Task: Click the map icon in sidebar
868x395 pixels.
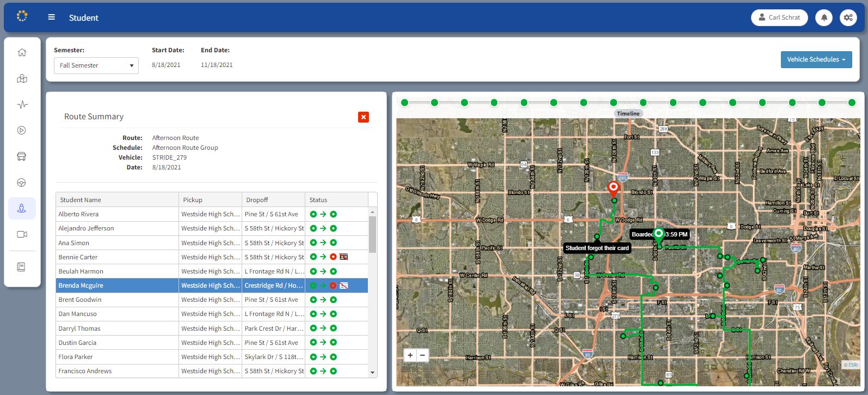Action: click(x=22, y=79)
